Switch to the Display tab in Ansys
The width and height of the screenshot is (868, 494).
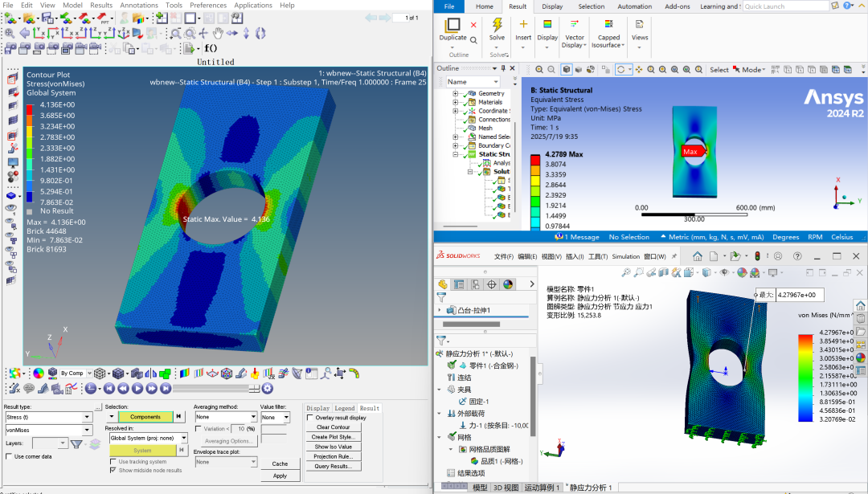tap(552, 6)
